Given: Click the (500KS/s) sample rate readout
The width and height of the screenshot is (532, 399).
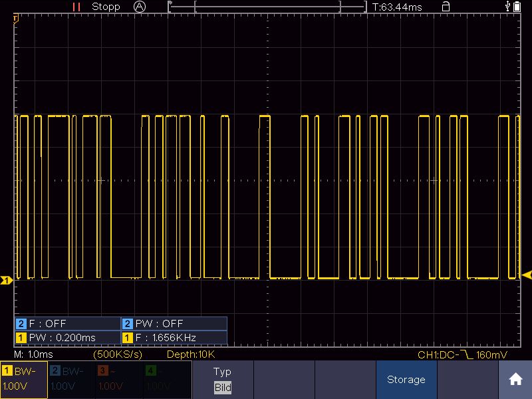Looking at the screenshot, I should tap(118, 354).
